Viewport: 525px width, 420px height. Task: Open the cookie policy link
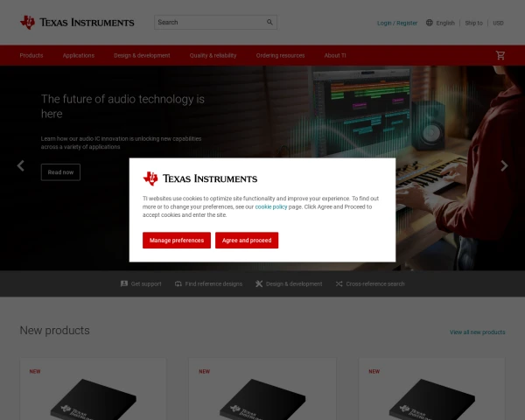271,206
